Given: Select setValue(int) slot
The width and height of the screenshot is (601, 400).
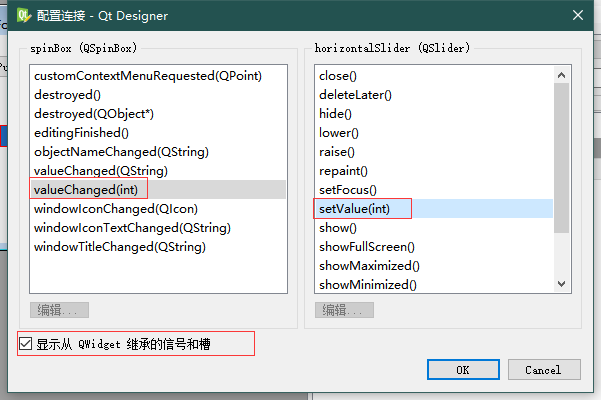Looking at the screenshot, I should (x=353, y=208).
